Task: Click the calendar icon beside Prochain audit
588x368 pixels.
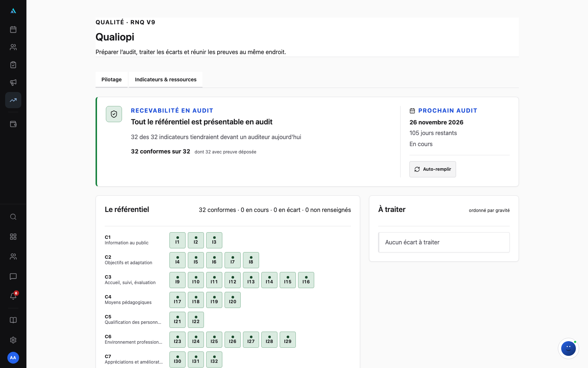Action: pos(412,111)
